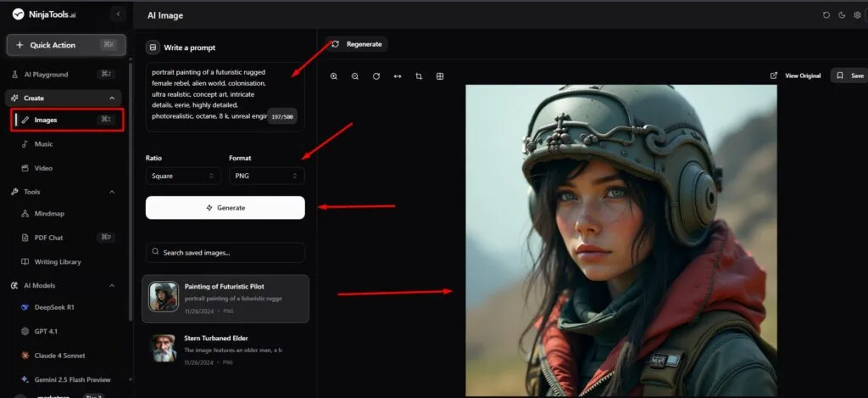The height and width of the screenshot is (398, 868).
Task: Select the crop tool icon
Action: pyautogui.click(x=419, y=76)
